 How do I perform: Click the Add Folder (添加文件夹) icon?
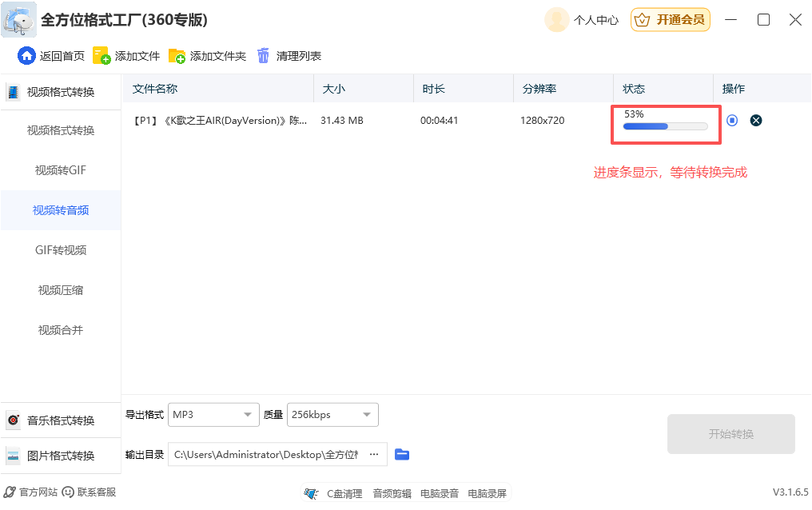[177, 56]
